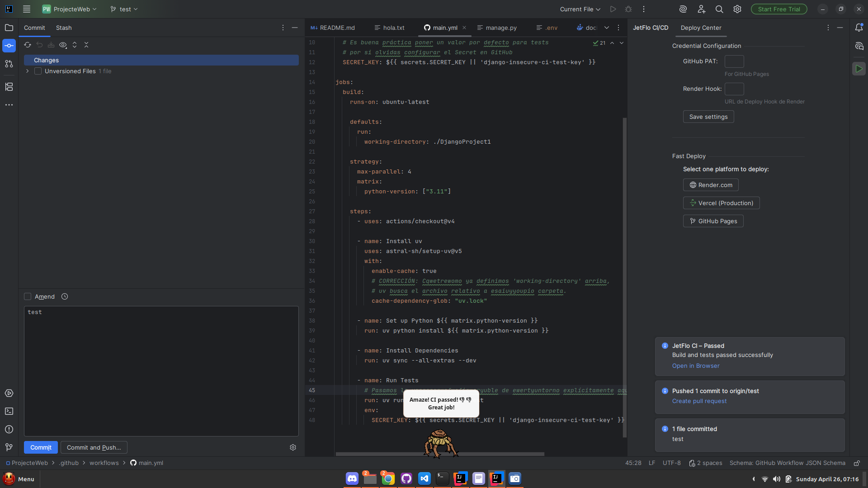
Task: Open the Terminal tool window icon
Action: (9, 411)
